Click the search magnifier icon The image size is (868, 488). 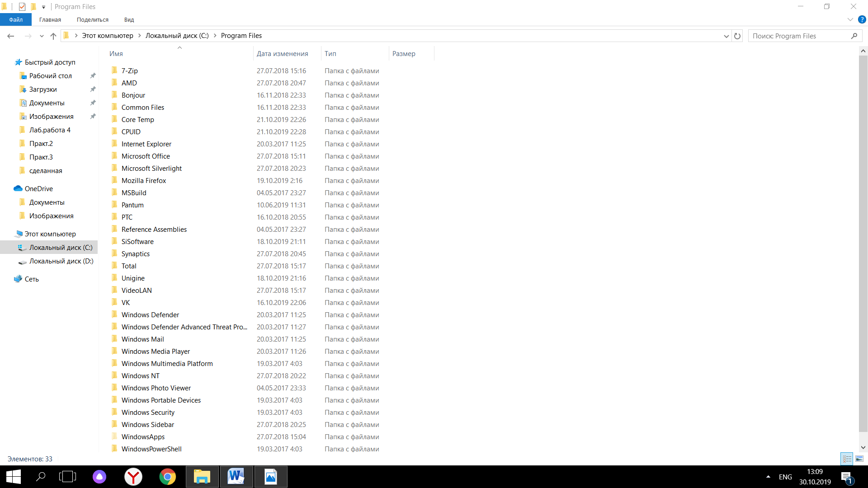[x=854, y=36]
